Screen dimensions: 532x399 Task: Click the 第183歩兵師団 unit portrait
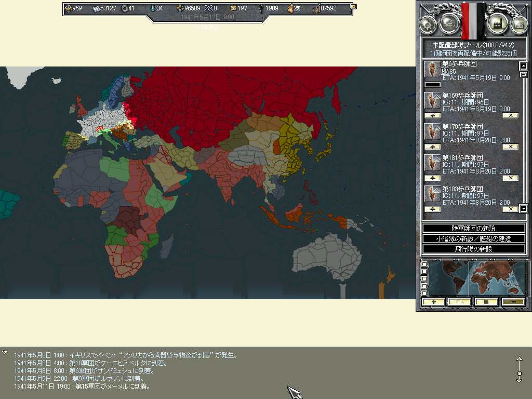pos(432,194)
